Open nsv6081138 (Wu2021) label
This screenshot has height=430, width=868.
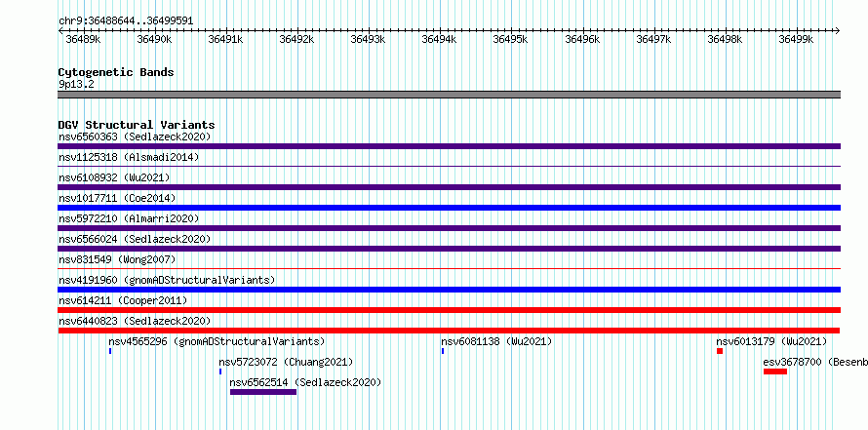pos(496,341)
